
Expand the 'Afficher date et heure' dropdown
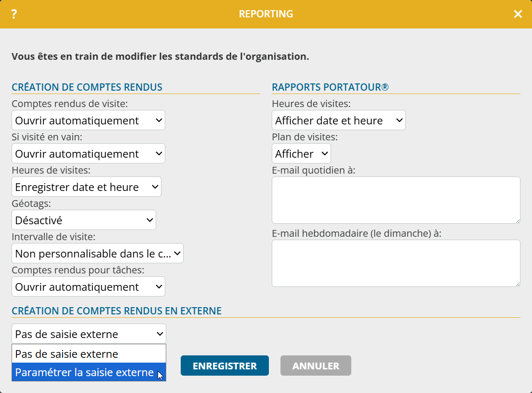point(338,121)
